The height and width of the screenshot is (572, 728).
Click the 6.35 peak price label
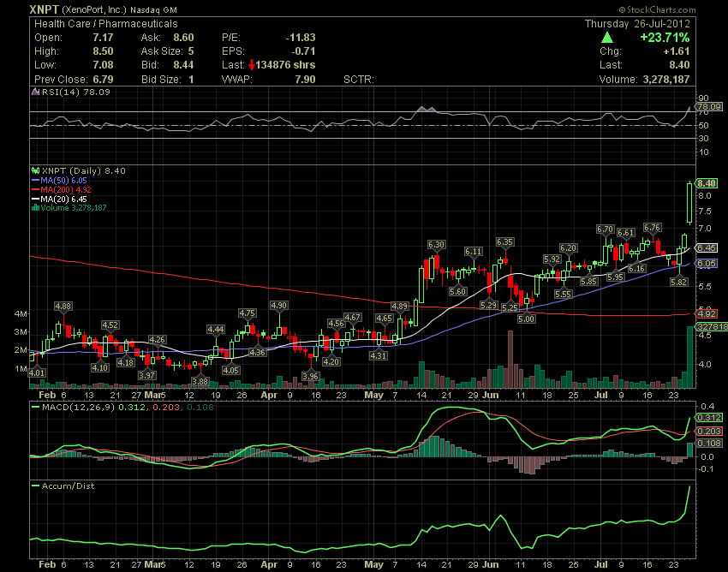point(504,241)
